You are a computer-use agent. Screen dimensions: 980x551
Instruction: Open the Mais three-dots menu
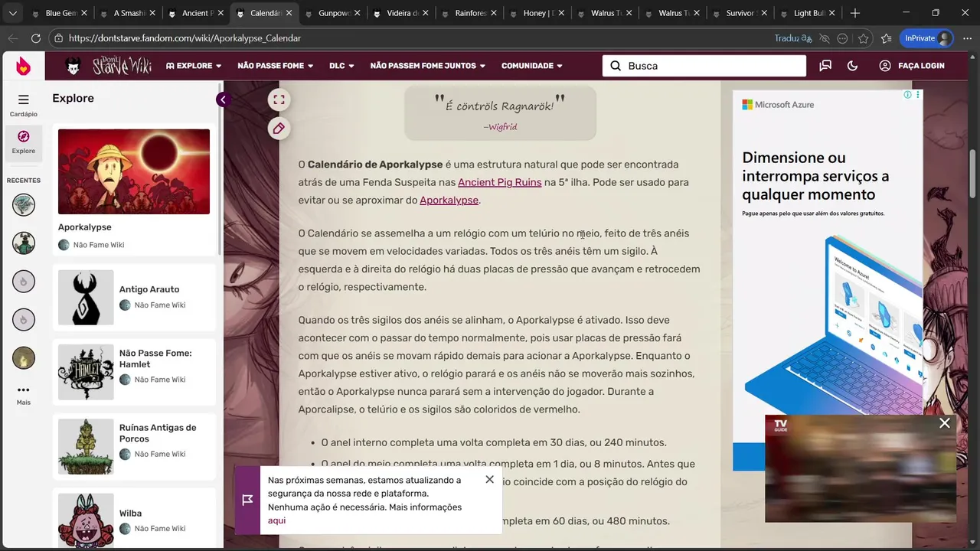[x=23, y=395]
